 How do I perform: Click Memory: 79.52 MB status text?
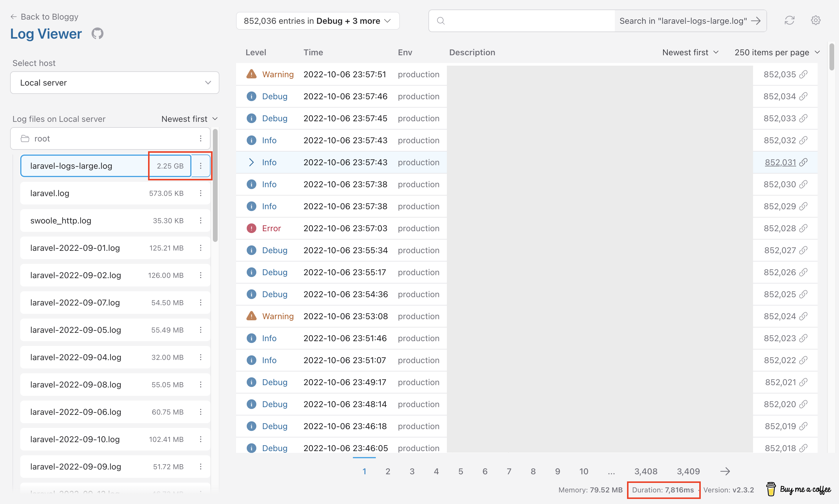pyautogui.click(x=590, y=490)
